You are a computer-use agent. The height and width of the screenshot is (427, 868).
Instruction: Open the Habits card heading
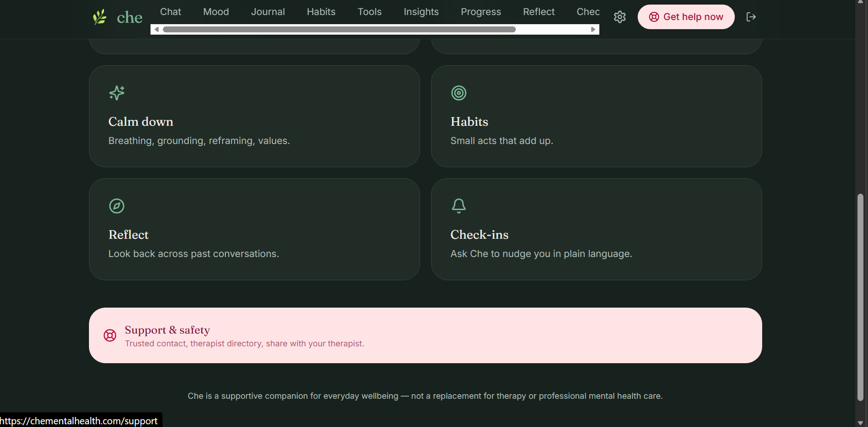coord(469,122)
